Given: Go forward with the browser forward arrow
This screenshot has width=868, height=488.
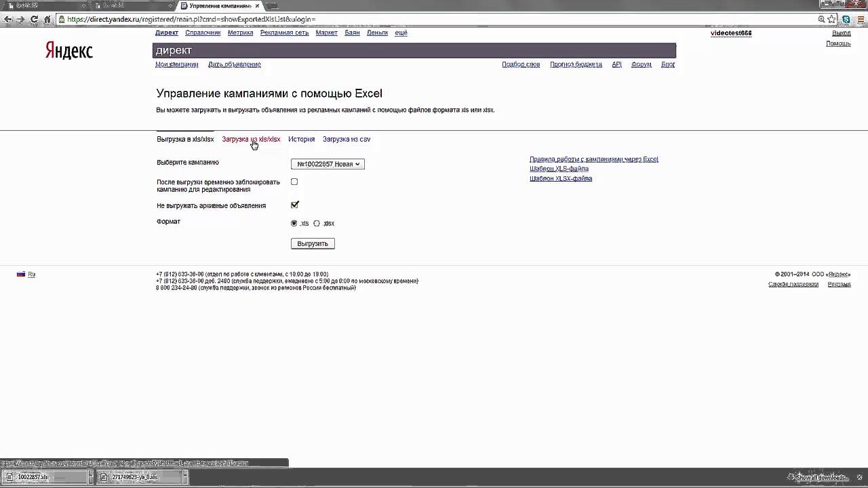Looking at the screenshot, I should (20, 20).
